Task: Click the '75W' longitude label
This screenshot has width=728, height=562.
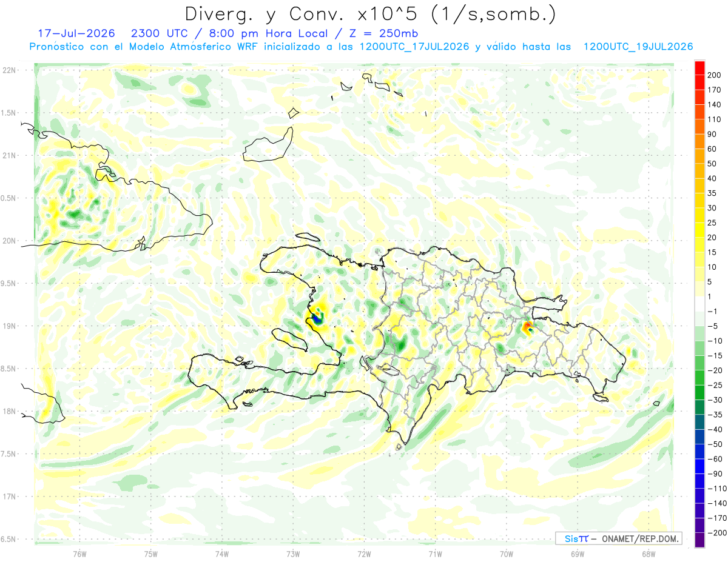Action: pyautogui.click(x=151, y=554)
